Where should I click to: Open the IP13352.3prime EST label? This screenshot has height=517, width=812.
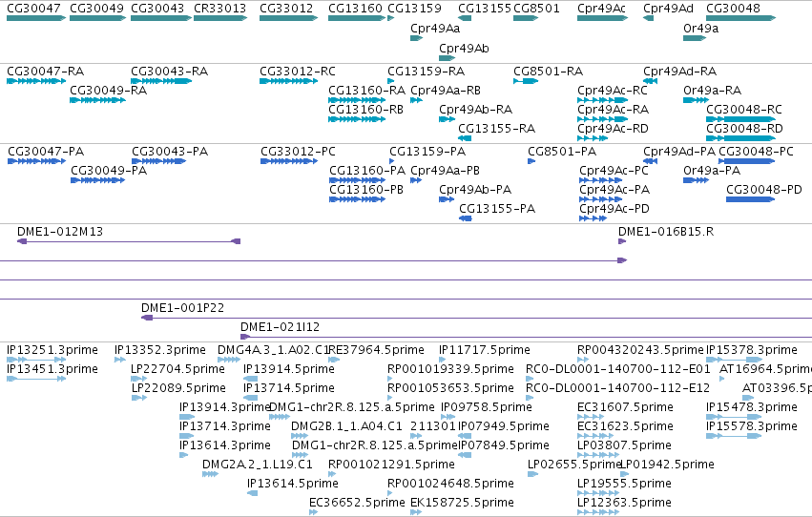[160, 350]
